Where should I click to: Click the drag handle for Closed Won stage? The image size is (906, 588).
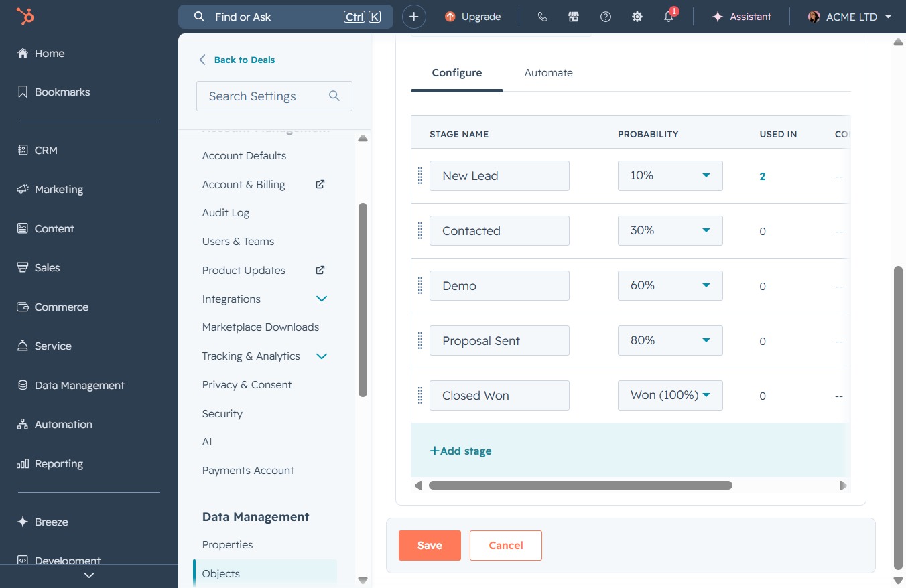pos(420,395)
